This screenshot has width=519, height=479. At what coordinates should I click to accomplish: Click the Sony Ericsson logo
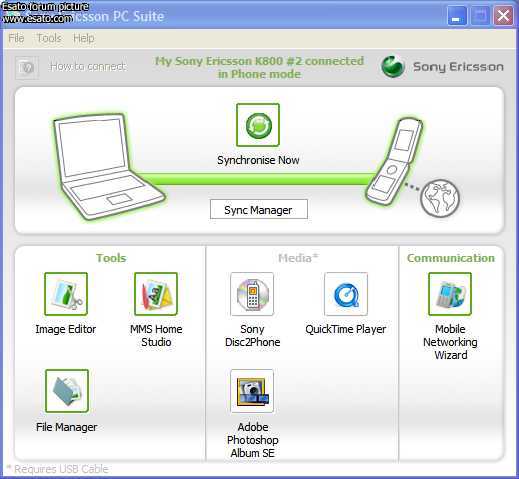tap(442, 66)
